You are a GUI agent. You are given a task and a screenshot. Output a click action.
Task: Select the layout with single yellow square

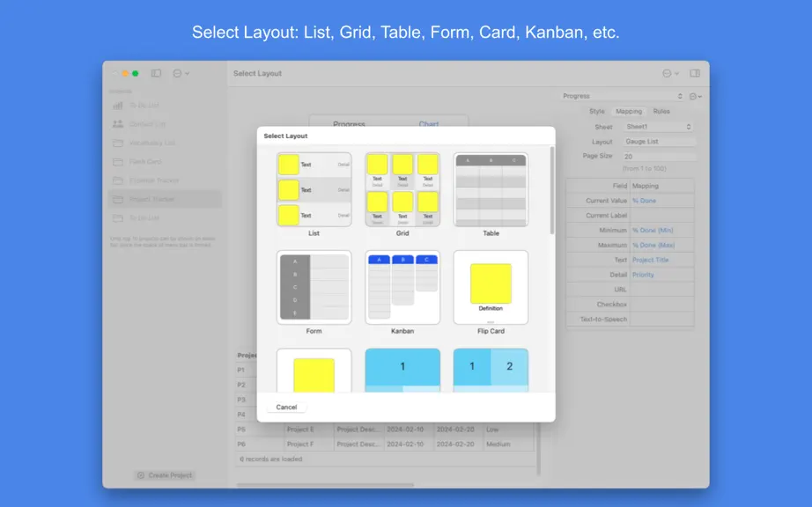point(314,370)
